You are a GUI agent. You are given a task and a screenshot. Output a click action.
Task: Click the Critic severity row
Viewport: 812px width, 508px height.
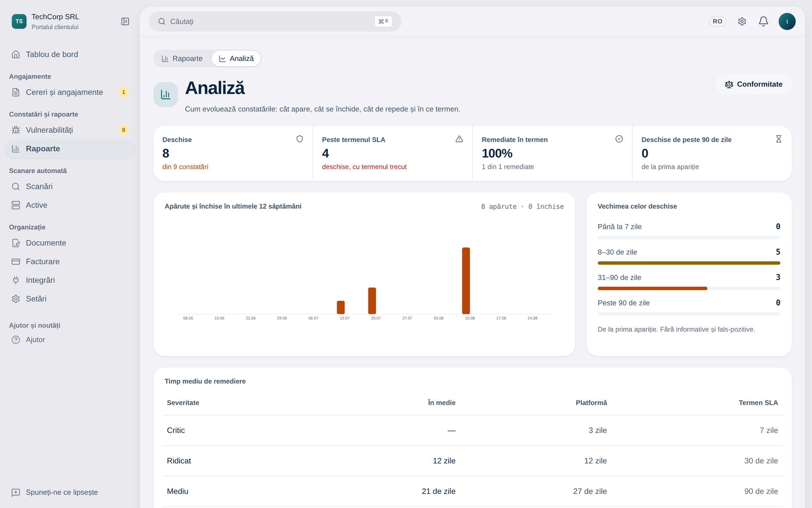click(472, 430)
